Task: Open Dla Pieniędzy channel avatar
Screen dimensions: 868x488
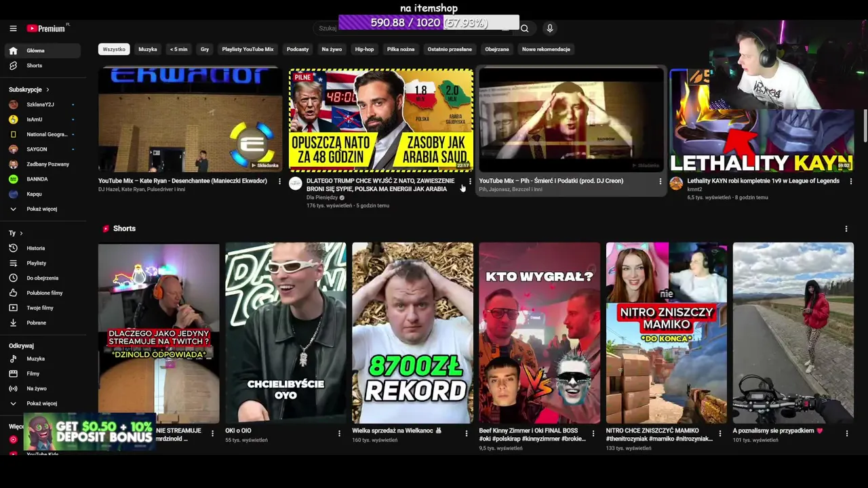Action: (295, 184)
